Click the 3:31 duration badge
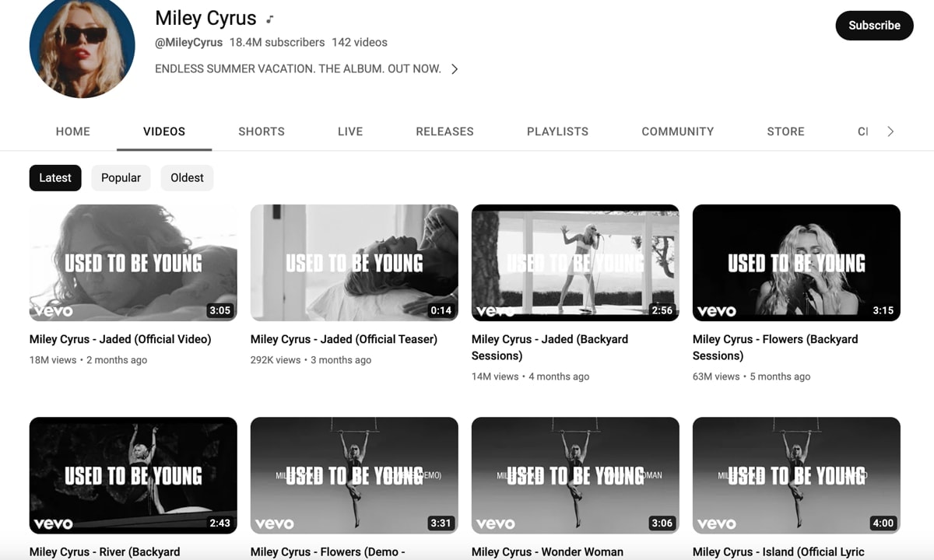The width and height of the screenshot is (934, 560). (x=441, y=523)
